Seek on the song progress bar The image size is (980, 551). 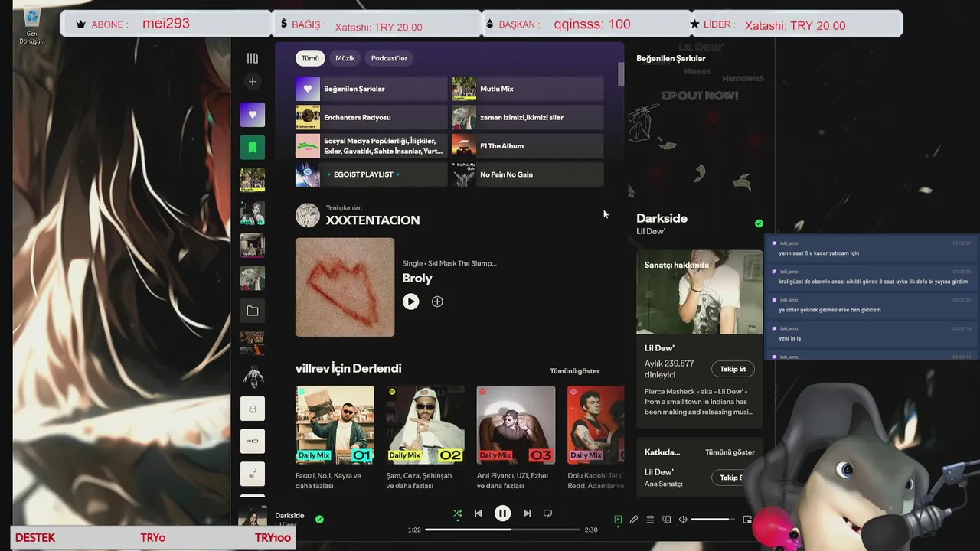pyautogui.click(x=502, y=530)
